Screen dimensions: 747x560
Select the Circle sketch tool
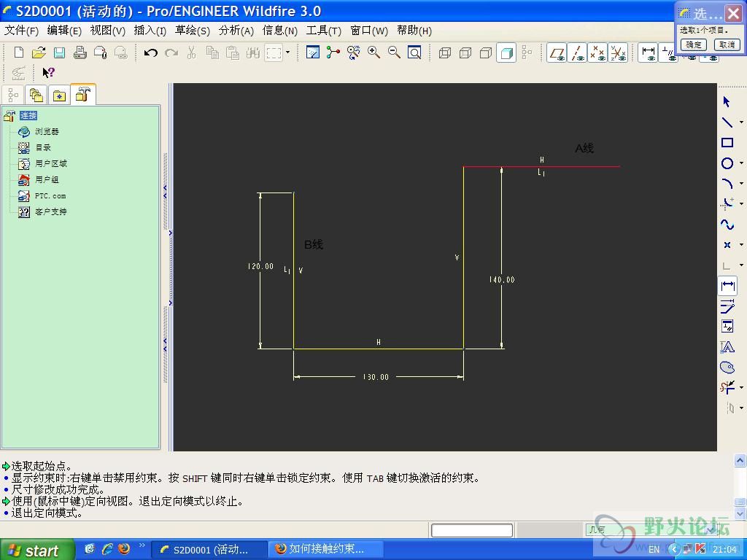(727, 163)
